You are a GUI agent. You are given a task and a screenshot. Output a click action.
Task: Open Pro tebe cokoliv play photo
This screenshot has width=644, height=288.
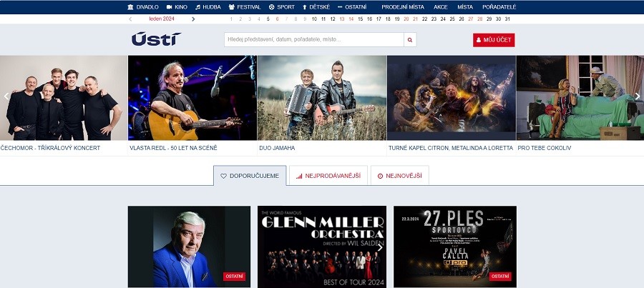point(580,98)
